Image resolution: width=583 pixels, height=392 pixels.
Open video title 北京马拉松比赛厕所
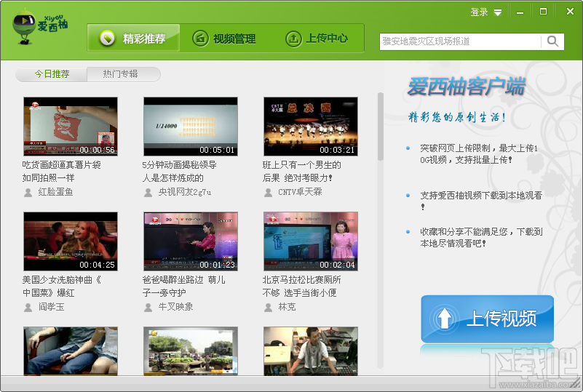click(x=302, y=280)
